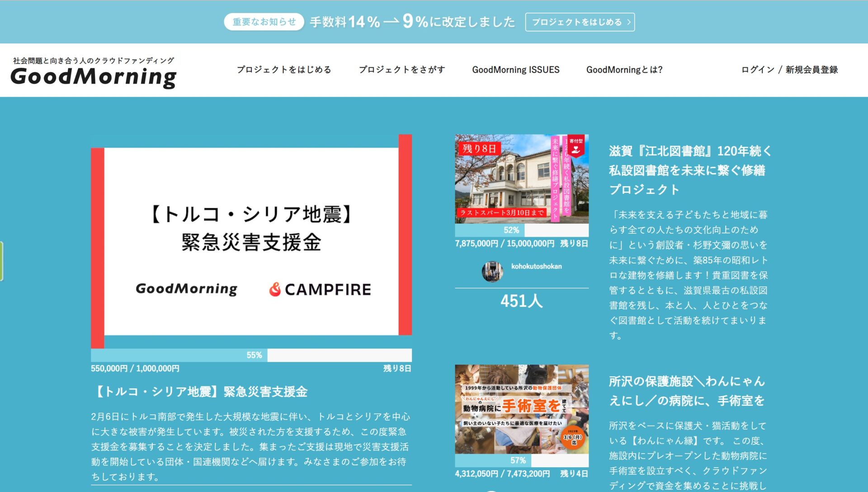Open 所沢の保護施設 わんにゃんえにし title link
The width and height of the screenshot is (868, 492).
tap(687, 391)
